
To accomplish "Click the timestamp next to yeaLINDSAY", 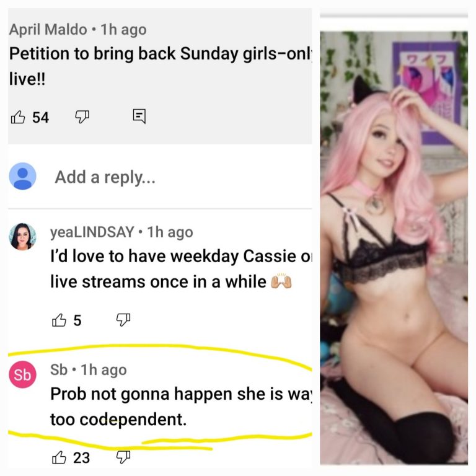I will 170,232.
